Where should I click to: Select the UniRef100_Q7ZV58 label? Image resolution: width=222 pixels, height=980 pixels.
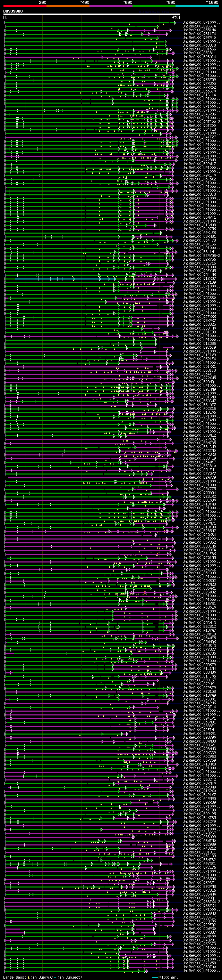[x=199, y=963]
